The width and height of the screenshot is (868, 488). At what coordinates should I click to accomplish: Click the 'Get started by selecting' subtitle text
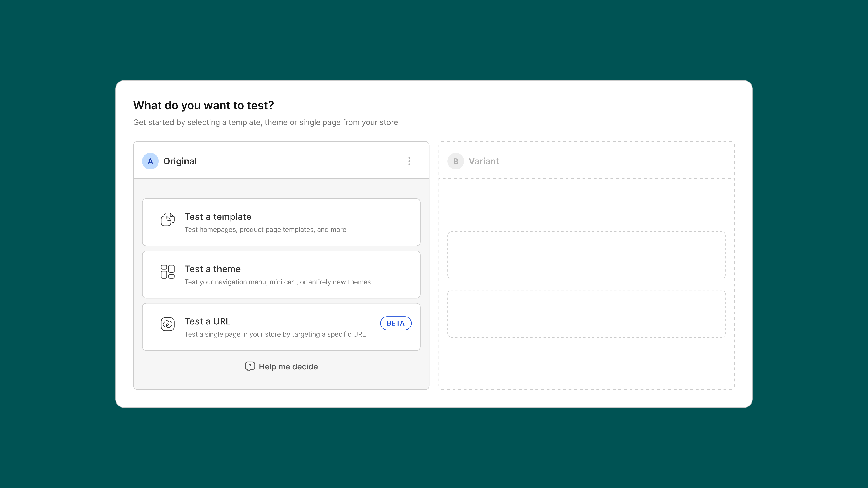(266, 123)
